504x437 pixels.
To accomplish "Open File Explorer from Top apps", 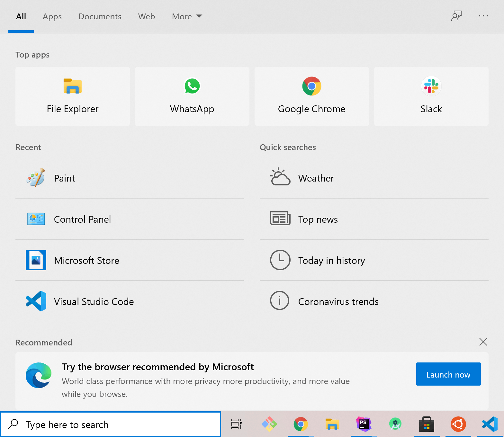I will pos(73,96).
